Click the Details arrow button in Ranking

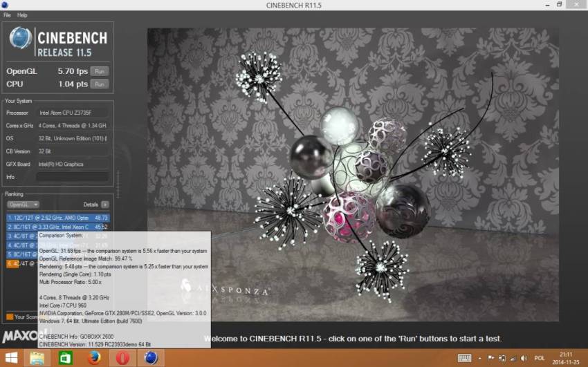coord(105,205)
